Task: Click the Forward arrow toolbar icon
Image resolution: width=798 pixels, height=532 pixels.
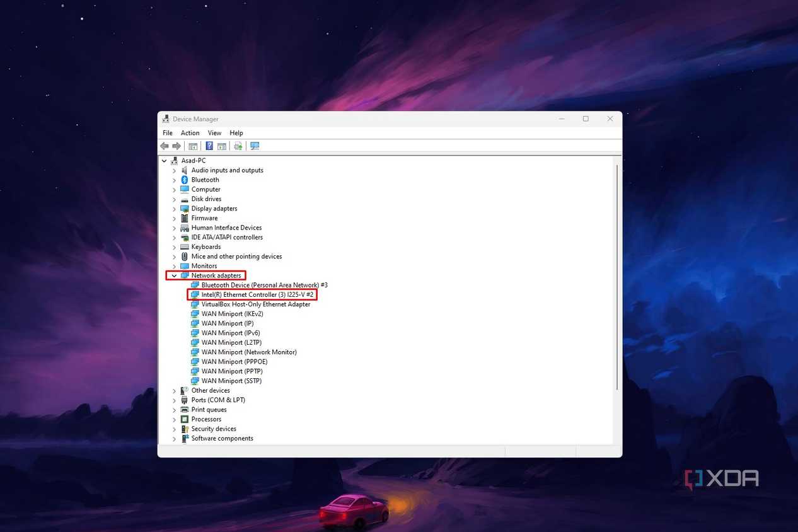Action: (x=176, y=146)
